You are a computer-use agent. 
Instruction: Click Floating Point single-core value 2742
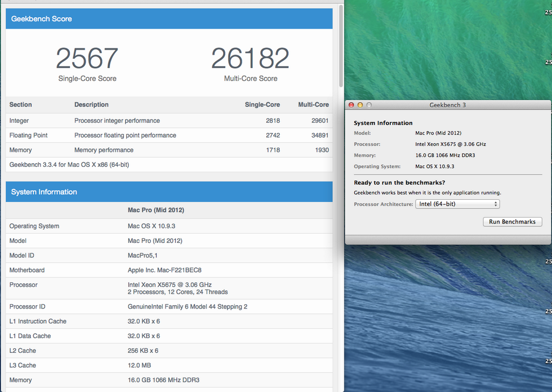(x=273, y=135)
